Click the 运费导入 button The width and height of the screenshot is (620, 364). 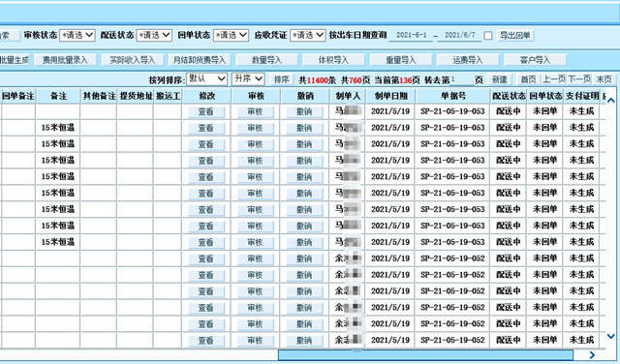pyautogui.click(x=468, y=60)
